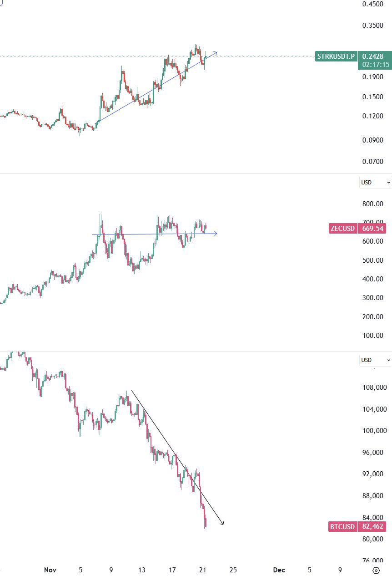The width and height of the screenshot is (392, 576).
Task: Click the 0.2428 price tag
Action: [372, 56]
